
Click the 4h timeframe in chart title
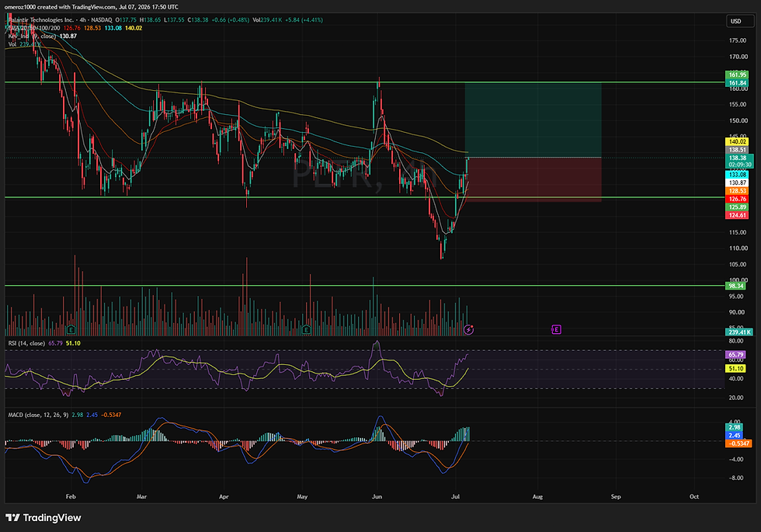[x=83, y=20]
